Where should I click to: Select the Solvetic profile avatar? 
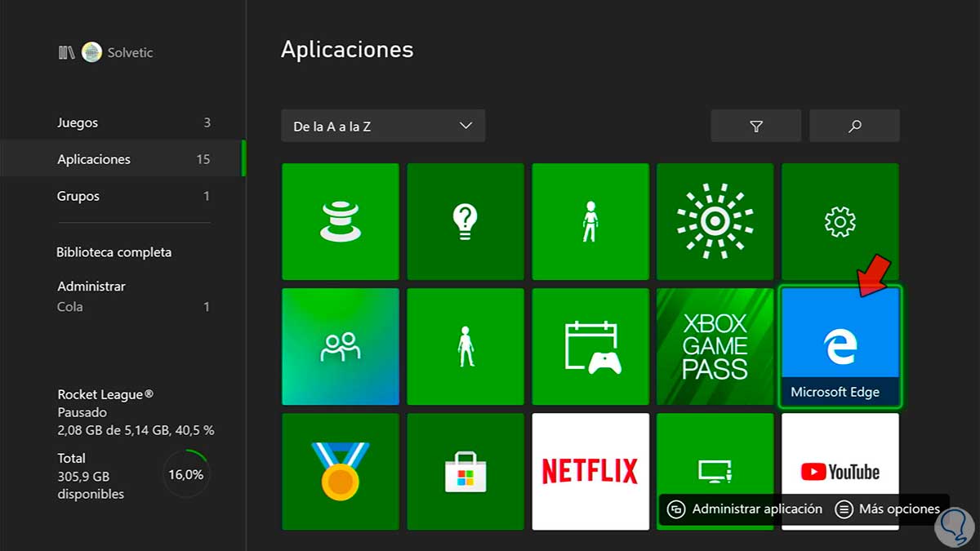(x=91, y=52)
